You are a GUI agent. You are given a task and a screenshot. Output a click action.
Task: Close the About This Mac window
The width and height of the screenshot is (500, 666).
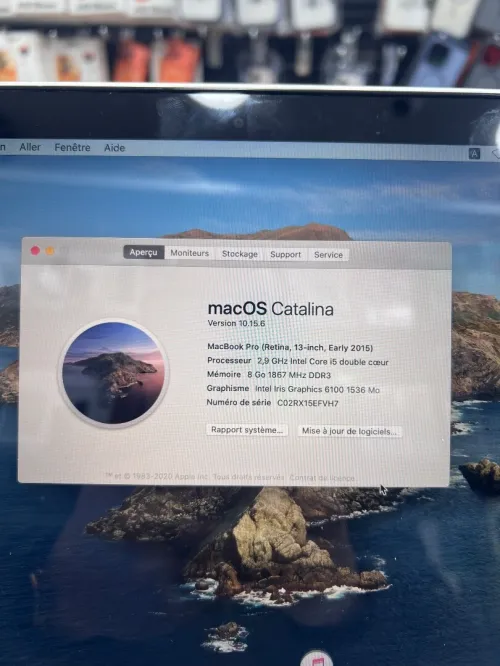(x=35, y=251)
